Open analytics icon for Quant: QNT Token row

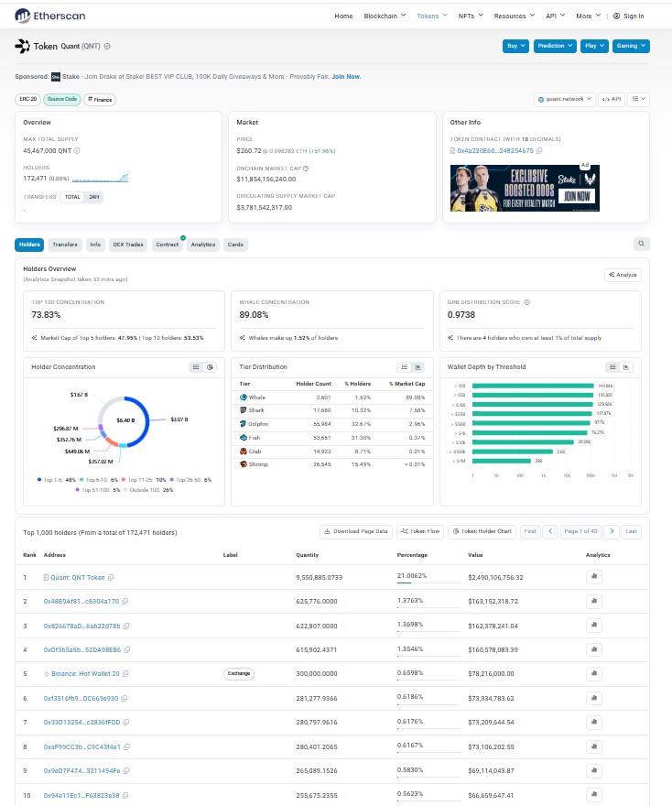(x=594, y=577)
